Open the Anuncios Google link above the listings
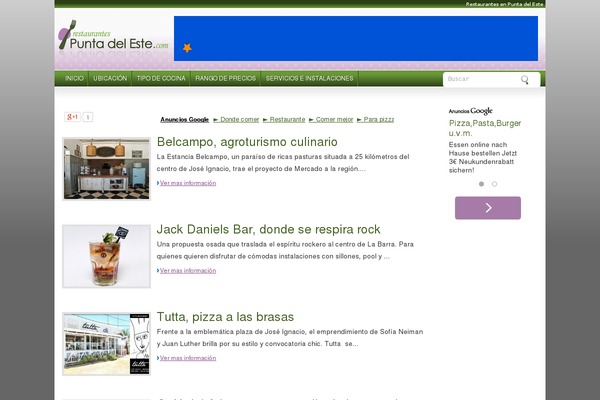 click(184, 119)
